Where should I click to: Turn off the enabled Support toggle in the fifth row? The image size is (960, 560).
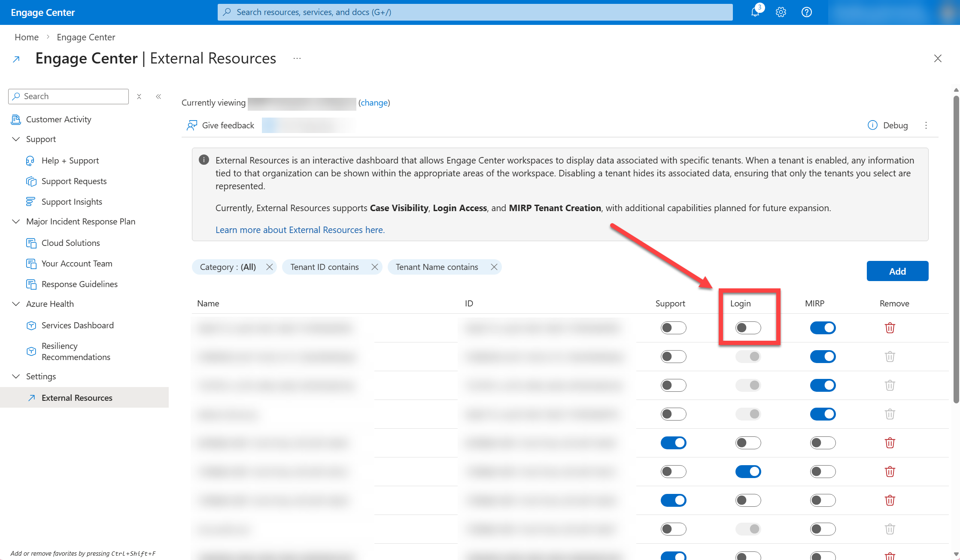pos(674,443)
